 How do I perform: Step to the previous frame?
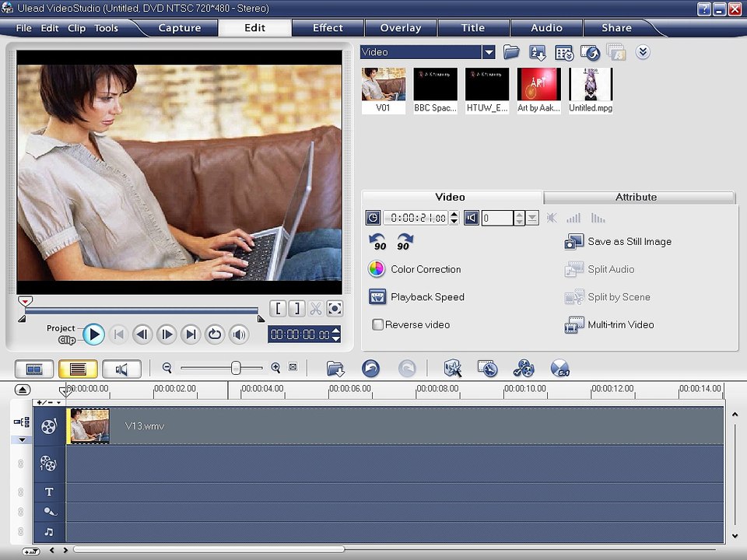click(x=142, y=334)
